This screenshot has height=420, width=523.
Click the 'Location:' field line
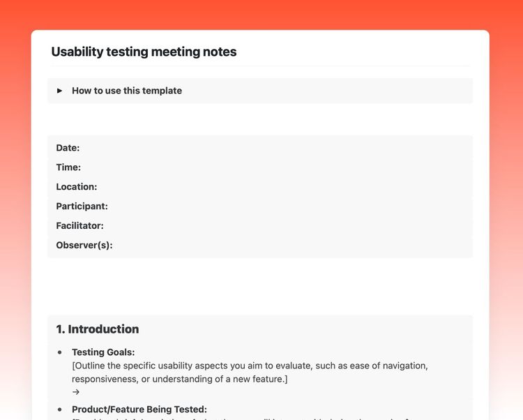point(77,187)
